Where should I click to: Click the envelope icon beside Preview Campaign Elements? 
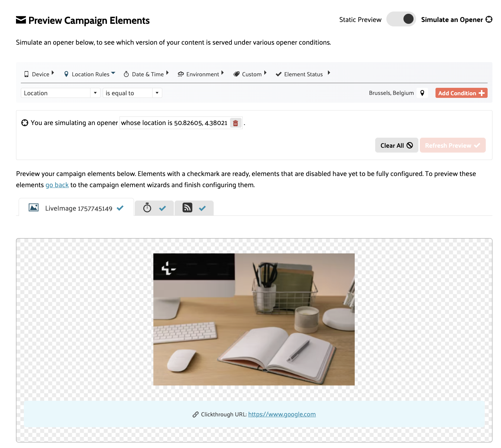tap(21, 20)
